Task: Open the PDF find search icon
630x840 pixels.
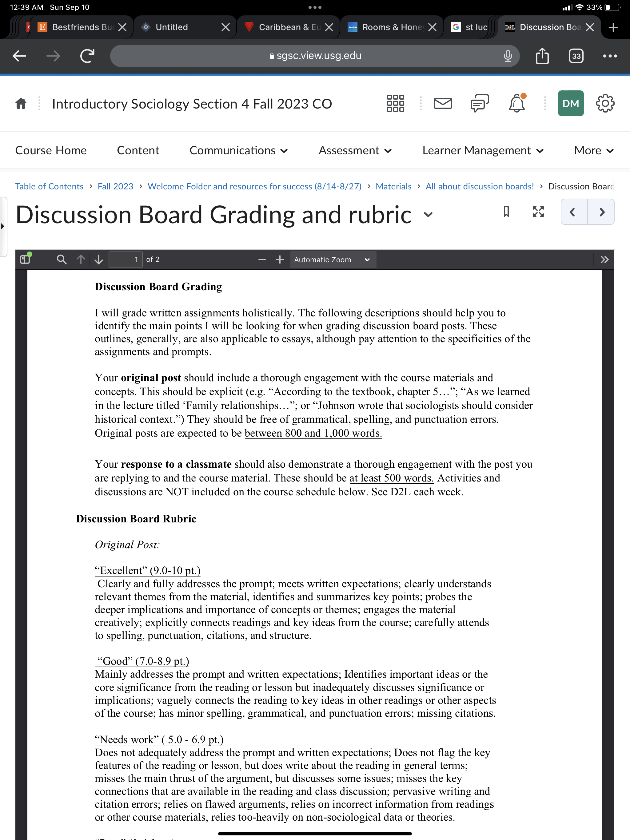Action: tap(62, 260)
